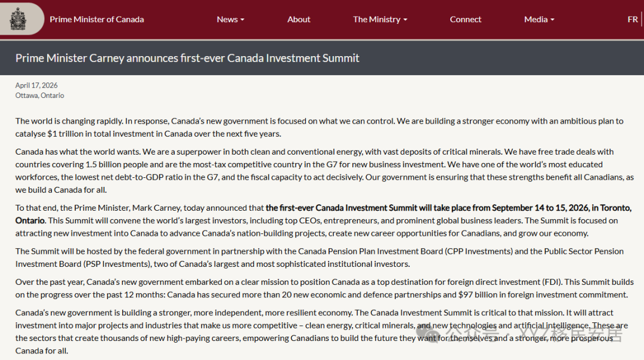This screenshot has height=360, width=644.
Task: Click the Canada Investment Summit headline
Action: [187, 58]
